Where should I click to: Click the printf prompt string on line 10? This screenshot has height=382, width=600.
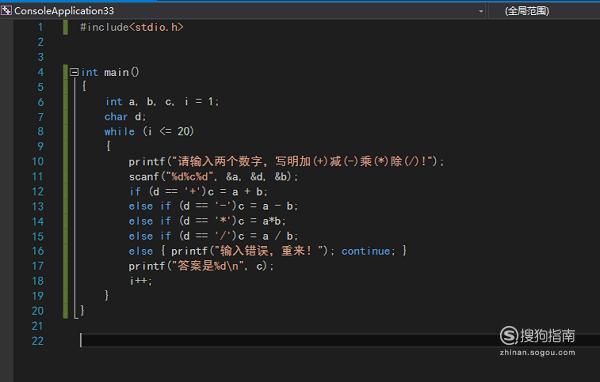pos(302,162)
